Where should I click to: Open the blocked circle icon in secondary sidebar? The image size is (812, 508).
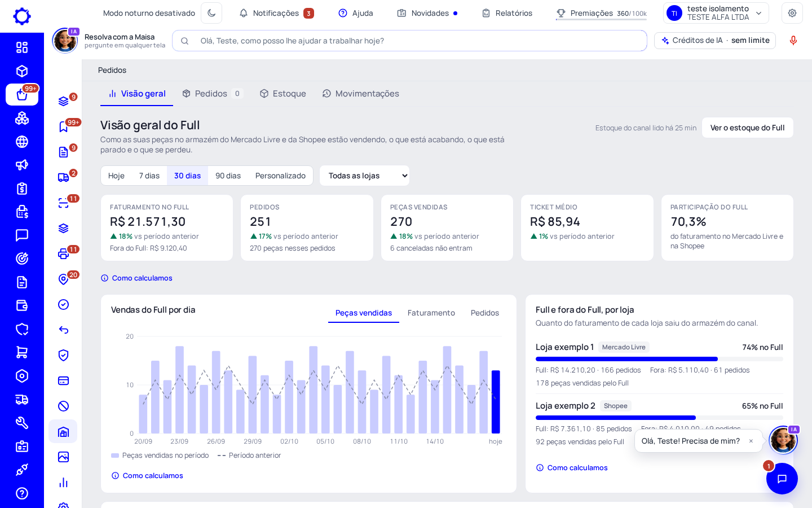pyautogui.click(x=63, y=406)
